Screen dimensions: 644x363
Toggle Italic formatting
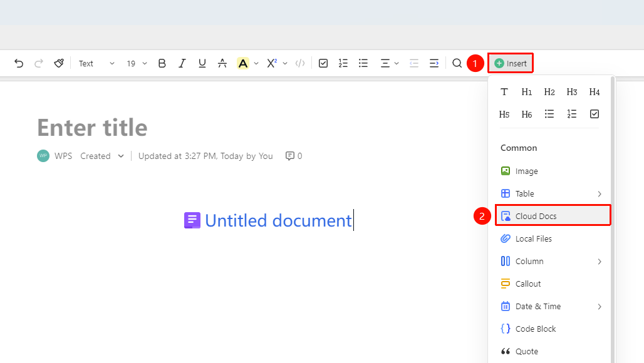tap(182, 63)
